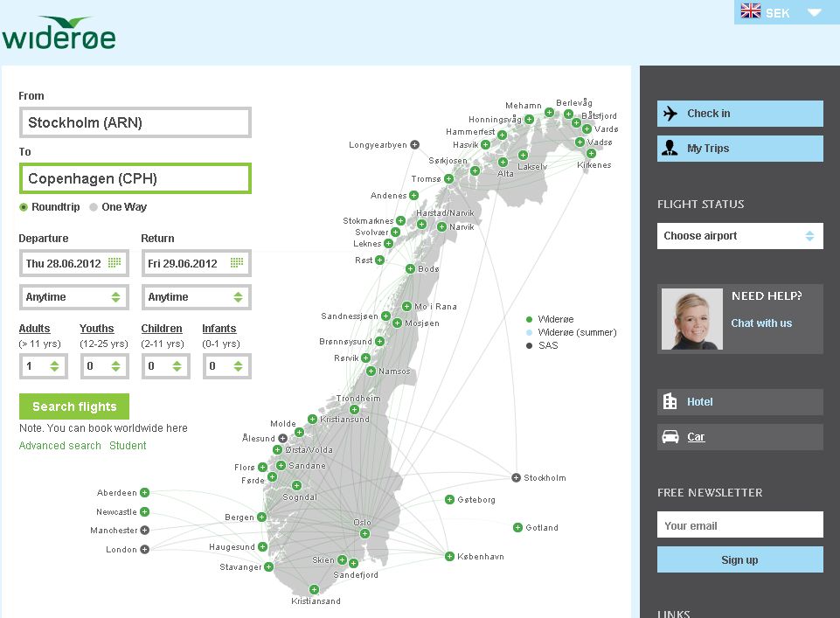Select the Longyearbyen marker on map
Screen dimensions: 840x618
coord(414,144)
